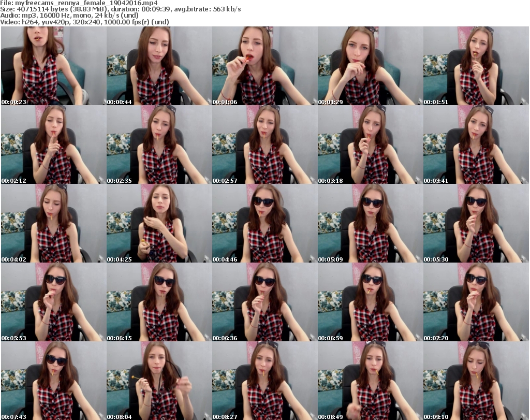Open the thumbnail at 00:02:35
Image resolution: width=530 pixels, height=420 pixels.
pos(159,144)
